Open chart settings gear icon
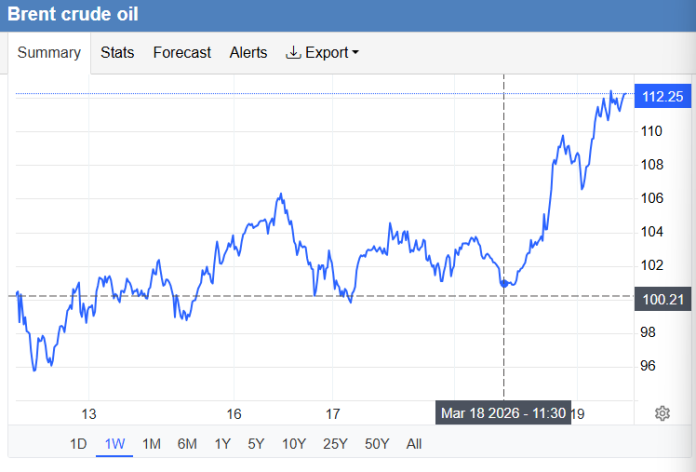Screen dimensions: 696x472 click(x=662, y=413)
